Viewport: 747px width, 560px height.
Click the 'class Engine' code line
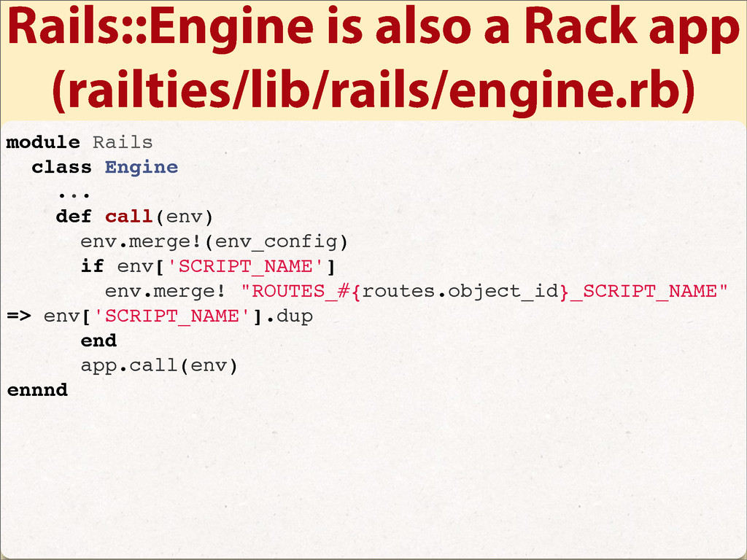(x=105, y=167)
